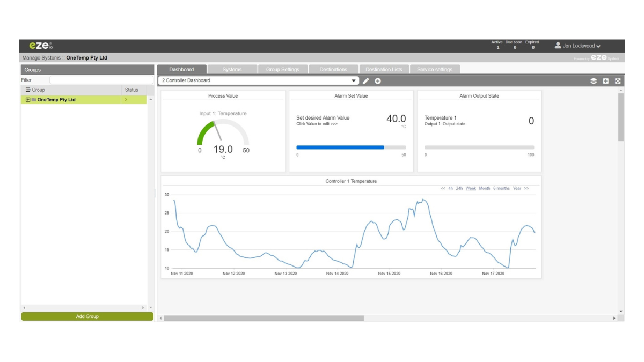Screen dimensions: 644x362
Task: Click scroll down arrow of dashboard scrollbar
Action: click(x=621, y=311)
